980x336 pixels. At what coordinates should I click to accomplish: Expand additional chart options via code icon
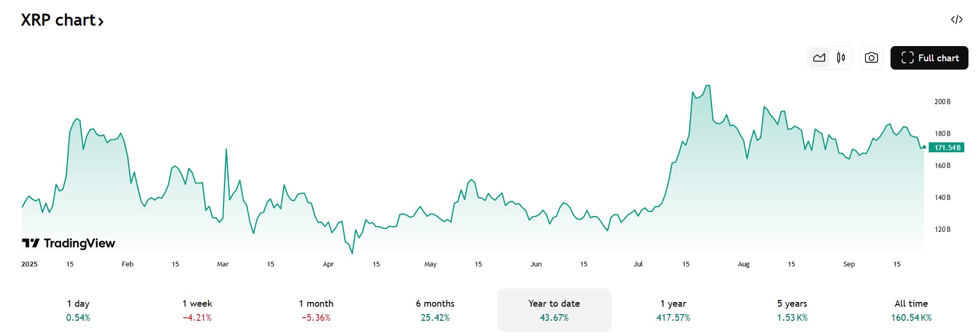tap(957, 20)
